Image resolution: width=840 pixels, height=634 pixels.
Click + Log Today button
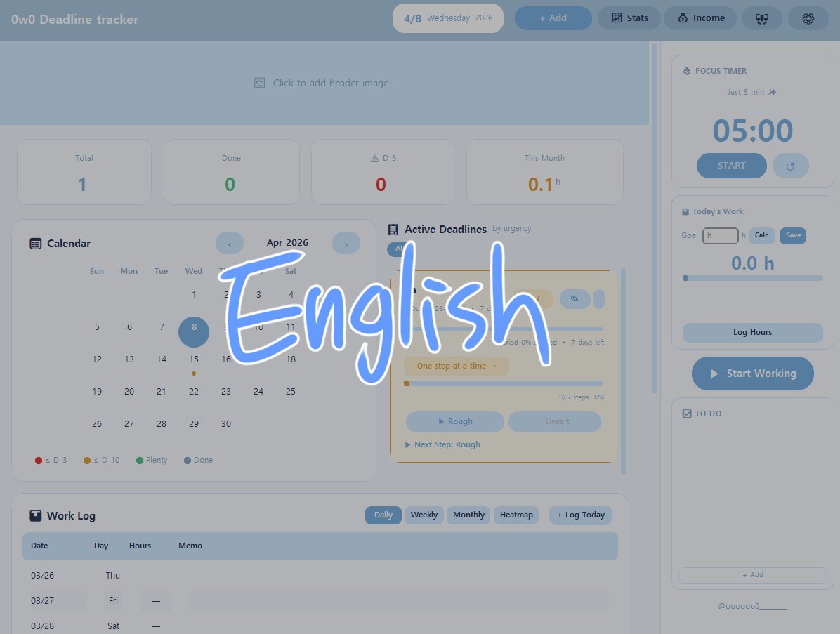(580, 515)
